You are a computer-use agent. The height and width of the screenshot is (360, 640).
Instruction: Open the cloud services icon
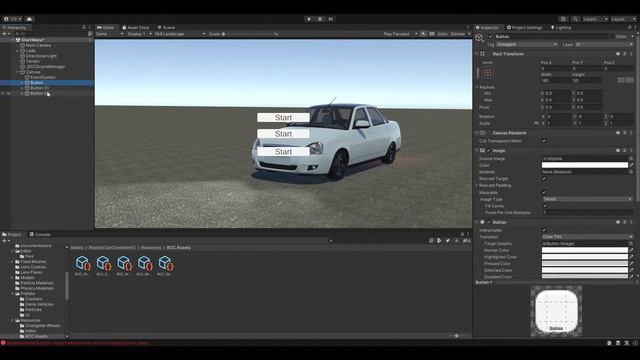point(29,19)
